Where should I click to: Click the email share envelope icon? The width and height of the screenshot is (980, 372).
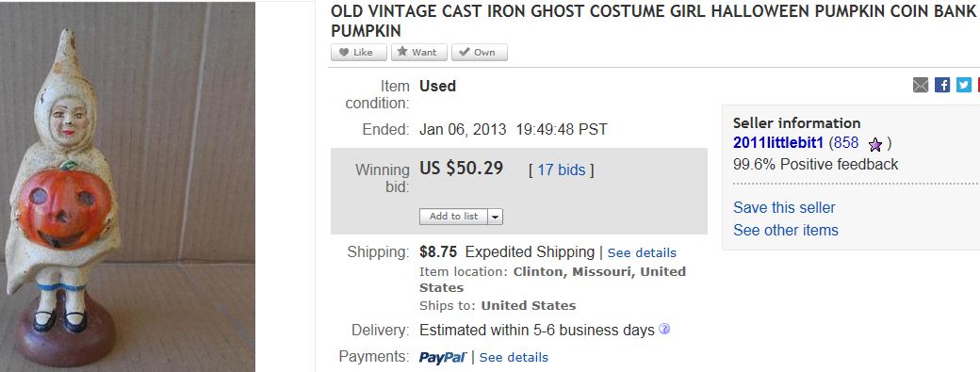tap(920, 85)
